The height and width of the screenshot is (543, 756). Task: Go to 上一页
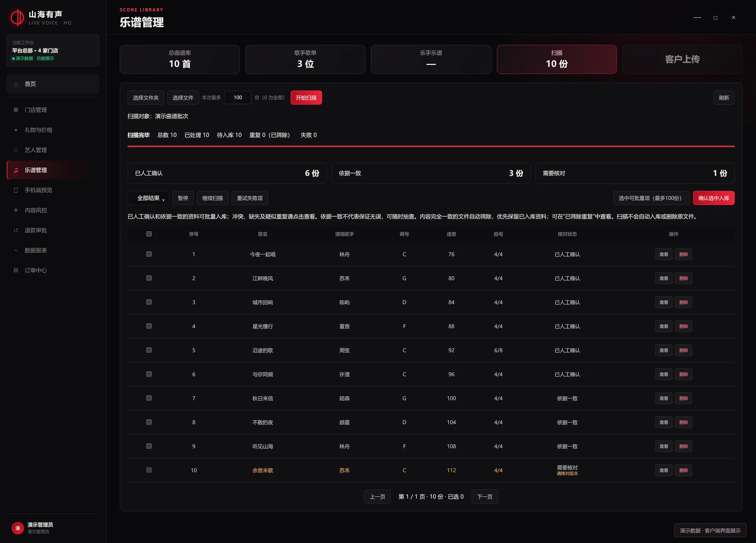[x=377, y=497]
